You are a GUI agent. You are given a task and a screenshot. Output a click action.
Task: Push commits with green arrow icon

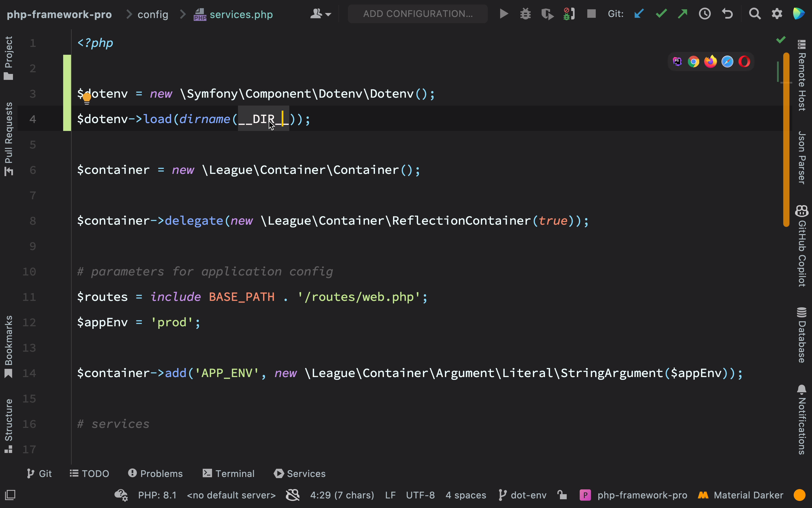[x=683, y=14]
